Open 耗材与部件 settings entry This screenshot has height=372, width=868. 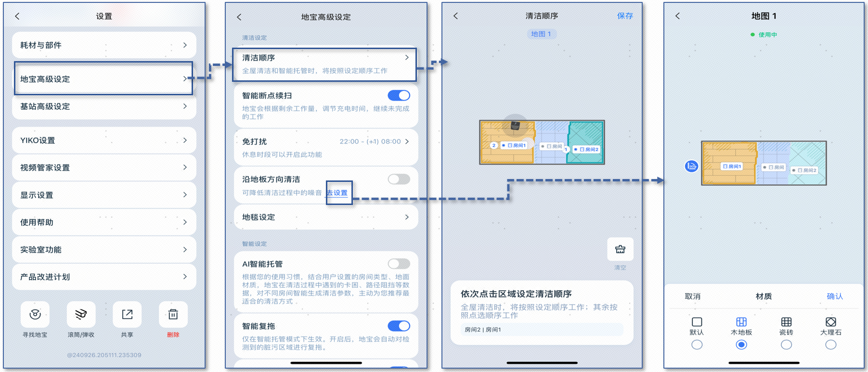point(104,45)
